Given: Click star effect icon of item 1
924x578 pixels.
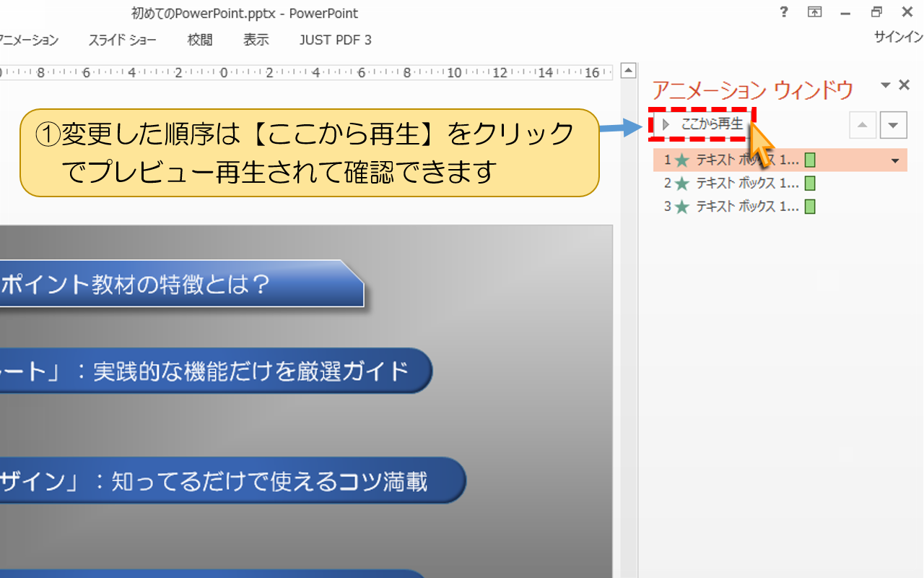Looking at the screenshot, I should (x=682, y=160).
